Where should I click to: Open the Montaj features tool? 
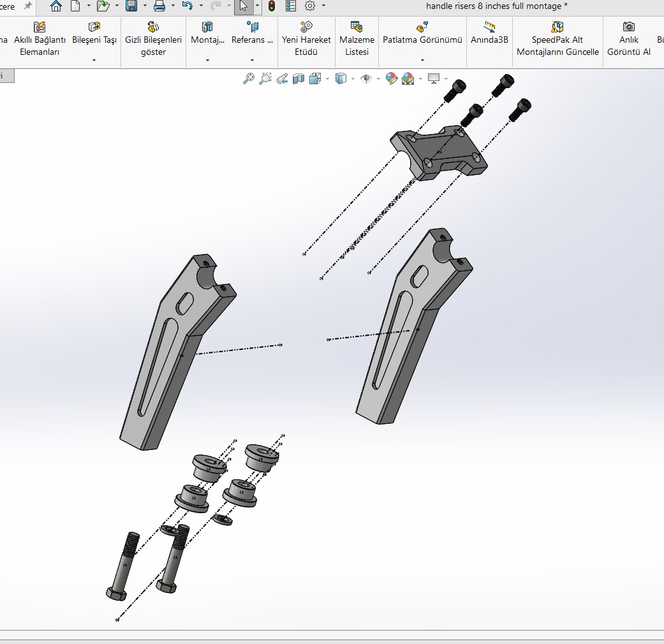tap(207, 34)
